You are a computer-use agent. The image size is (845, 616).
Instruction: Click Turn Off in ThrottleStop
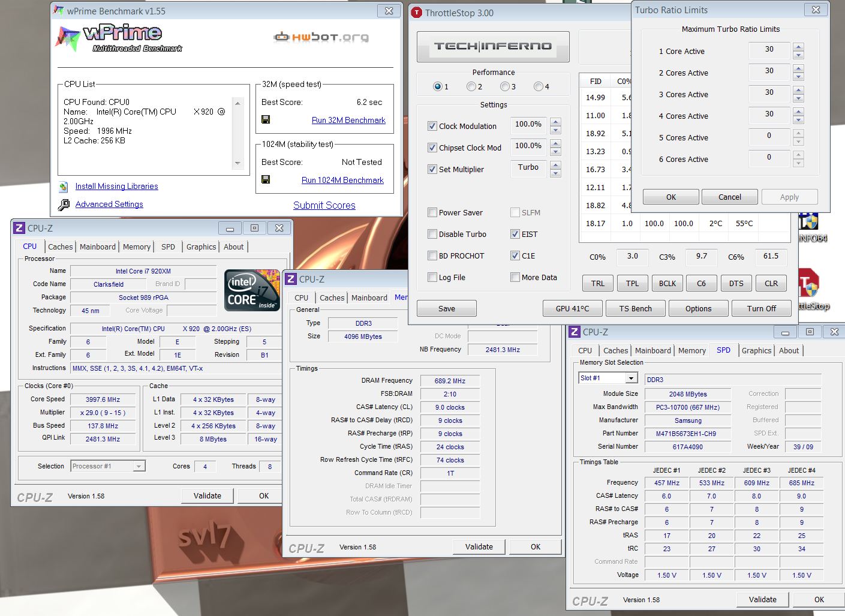coord(762,308)
